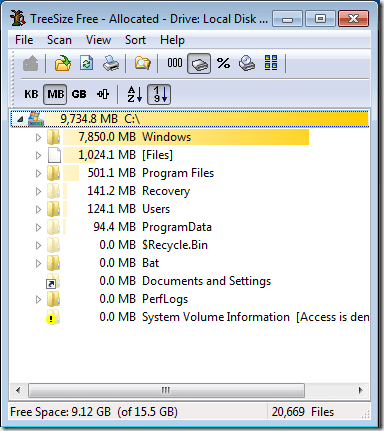The image size is (384, 431).
Task: Click the Windows folder icon
Action: coord(53,137)
